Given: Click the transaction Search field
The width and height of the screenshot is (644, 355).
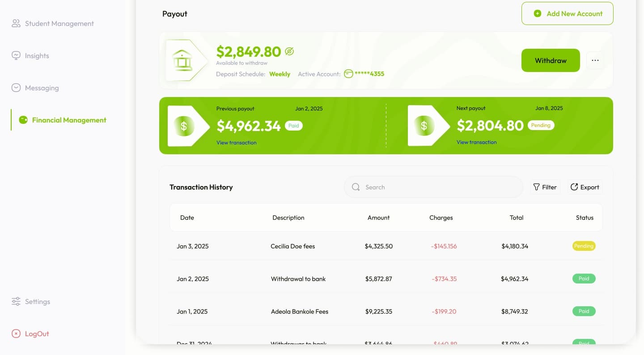Looking at the screenshot, I should tap(433, 187).
